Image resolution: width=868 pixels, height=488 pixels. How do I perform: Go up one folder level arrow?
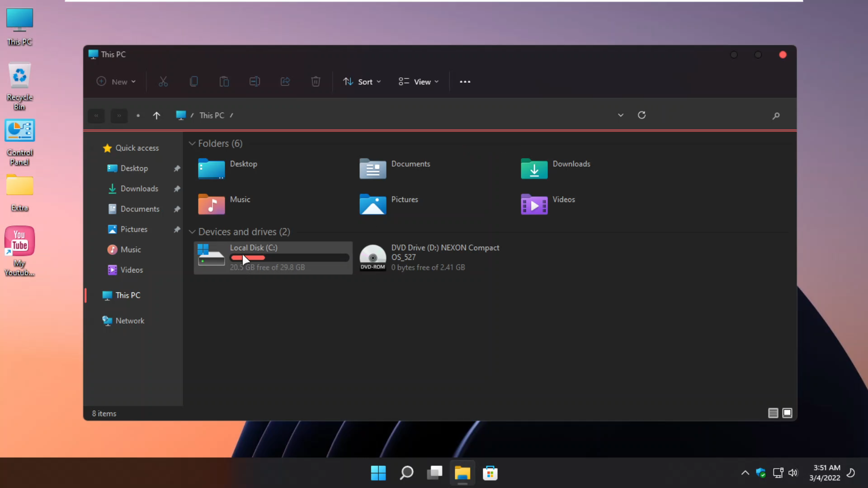pos(156,116)
